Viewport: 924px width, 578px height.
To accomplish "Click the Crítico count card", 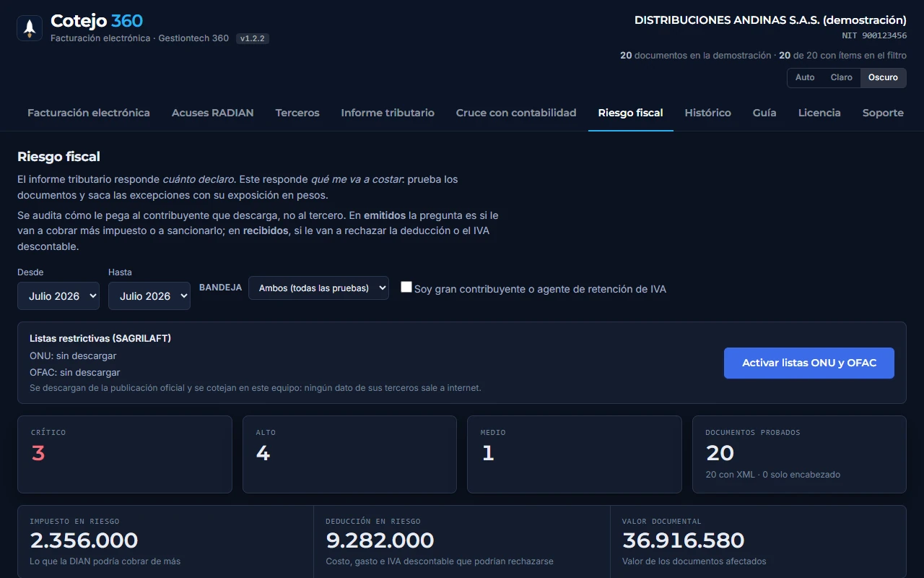I will (125, 454).
